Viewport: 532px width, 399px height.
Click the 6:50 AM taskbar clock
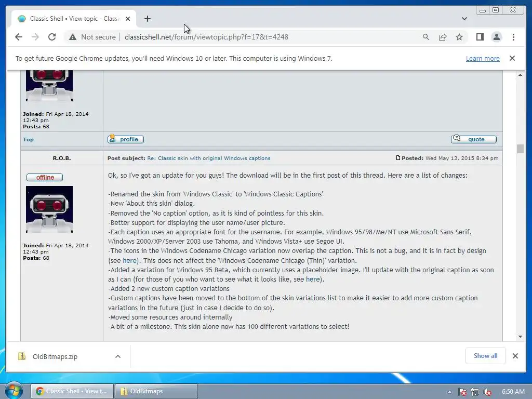click(513, 392)
